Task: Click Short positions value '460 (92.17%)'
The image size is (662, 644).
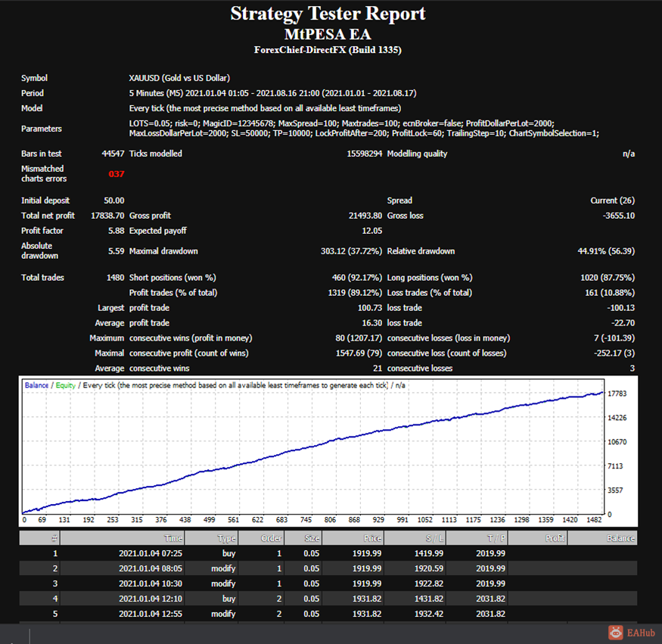Action: [357, 278]
